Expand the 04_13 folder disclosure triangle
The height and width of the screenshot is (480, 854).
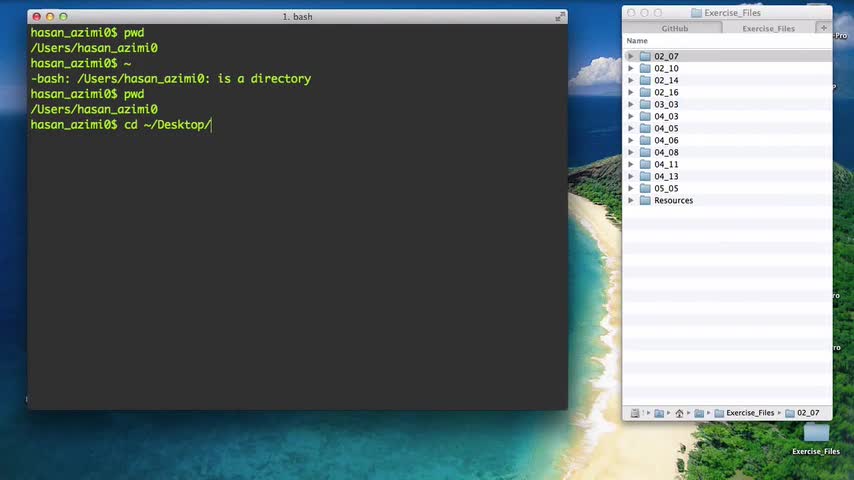point(631,176)
